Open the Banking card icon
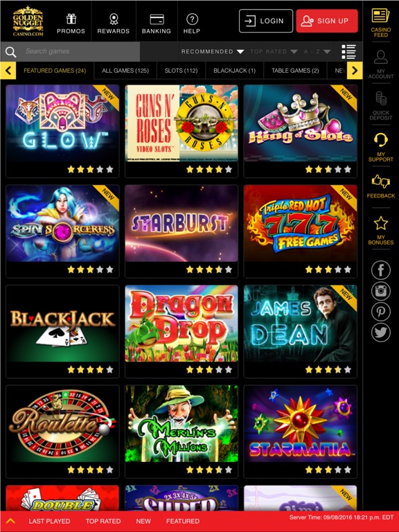The height and width of the screenshot is (532, 399). [157, 19]
